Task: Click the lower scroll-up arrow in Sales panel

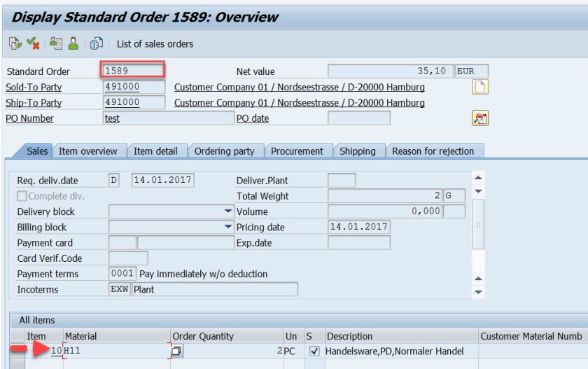Action: pos(478,279)
